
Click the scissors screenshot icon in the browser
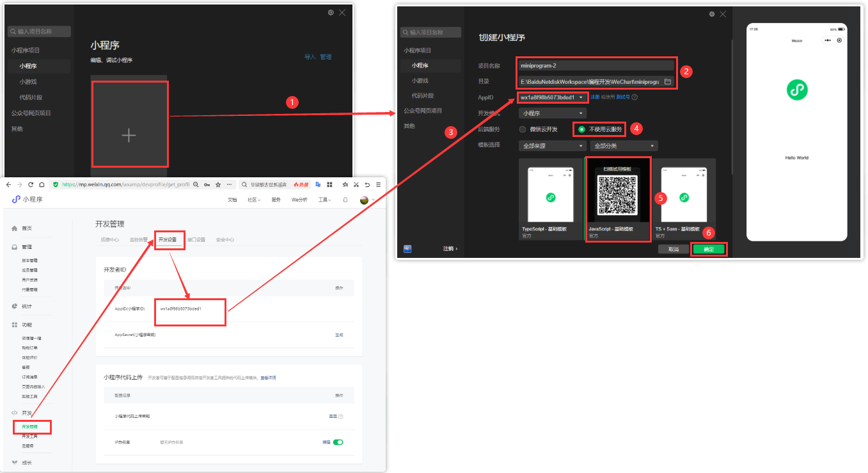coord(357,184)
